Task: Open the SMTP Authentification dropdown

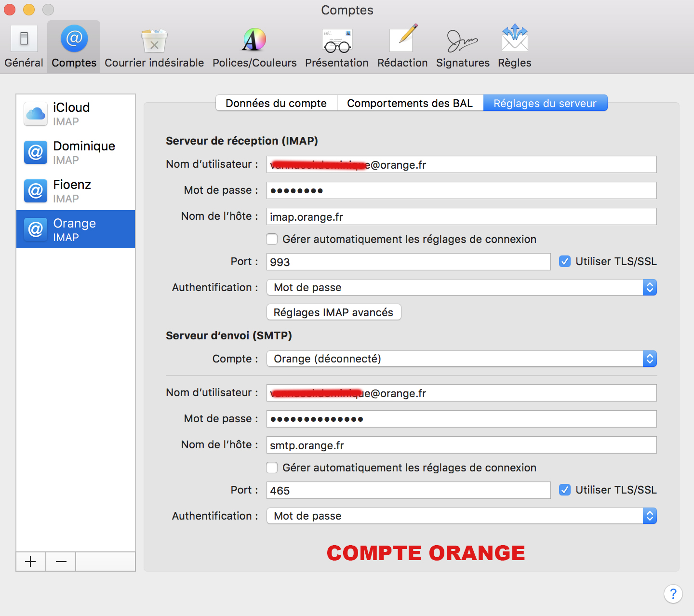Action: 461,516
